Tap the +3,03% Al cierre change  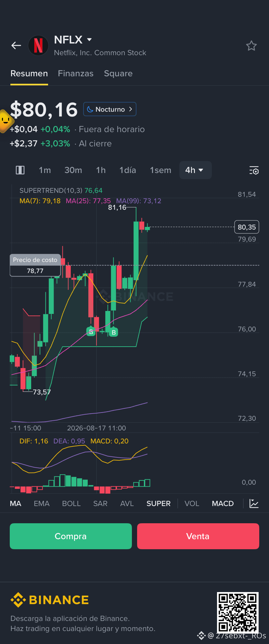(55, 143)
